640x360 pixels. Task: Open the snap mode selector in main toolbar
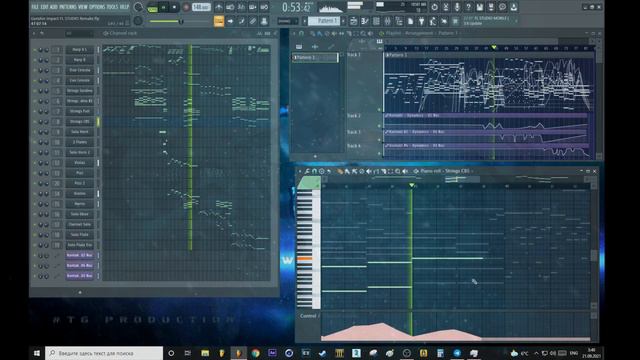pyautogui.click(x=287, y=21)
